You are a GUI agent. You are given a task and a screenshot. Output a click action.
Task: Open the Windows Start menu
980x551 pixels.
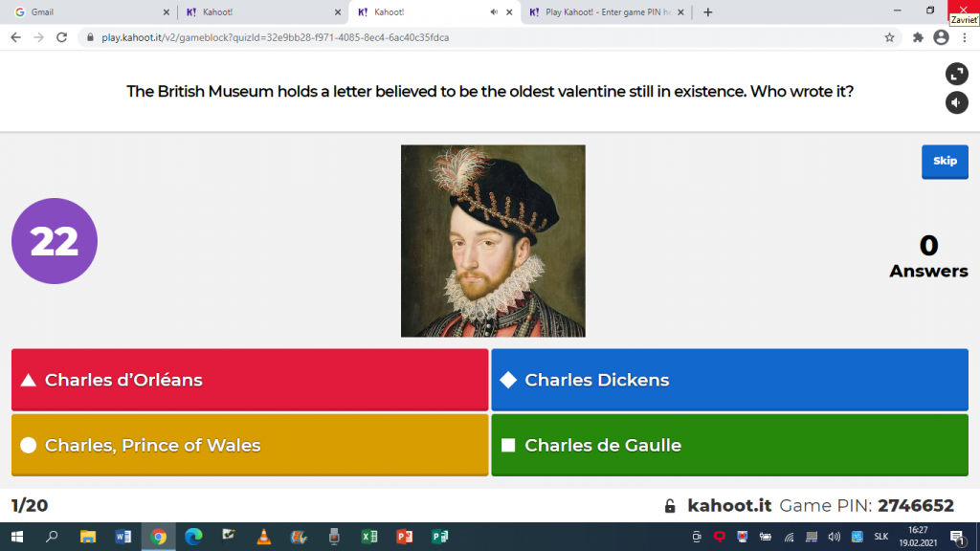(17, 537)
